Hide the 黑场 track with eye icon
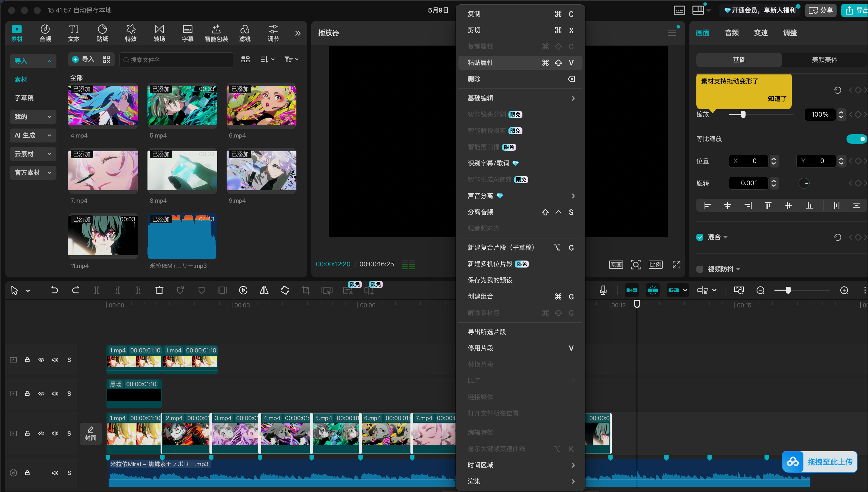This screenshot has width=868, height=492. point(41,393)
